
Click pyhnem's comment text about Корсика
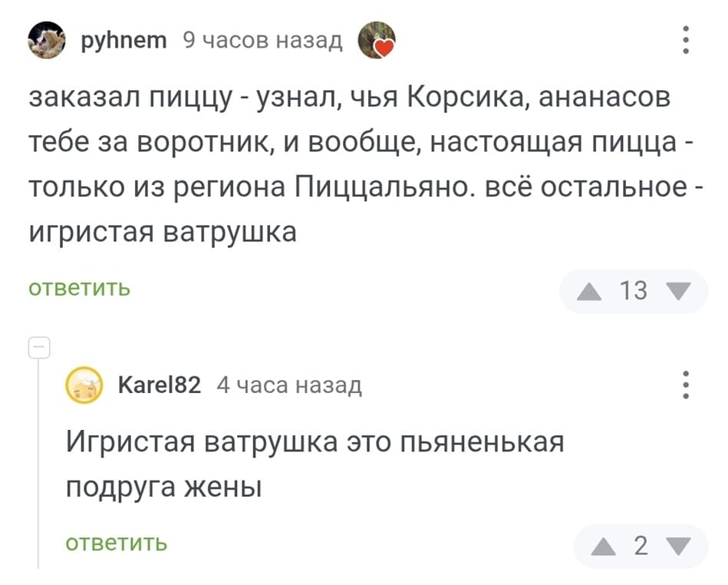pos(349,164)
